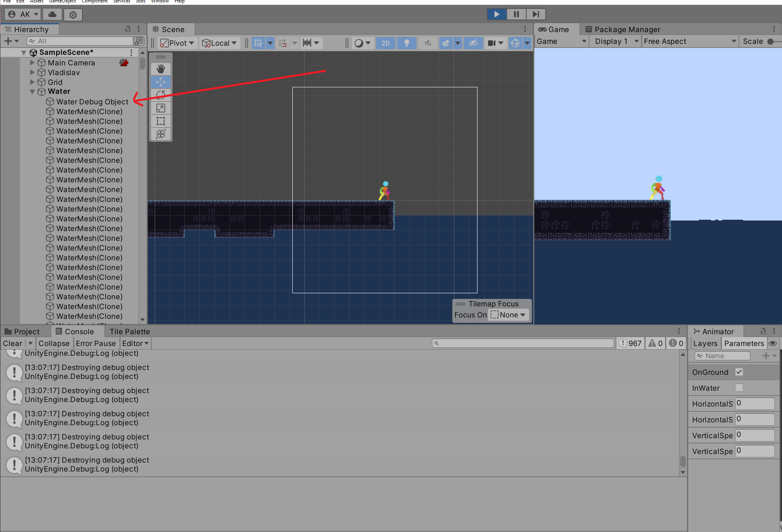Expand the Main Camera object
Image resolution: width=782 pixels, height=532 pixels.
(x=32, y=63)
